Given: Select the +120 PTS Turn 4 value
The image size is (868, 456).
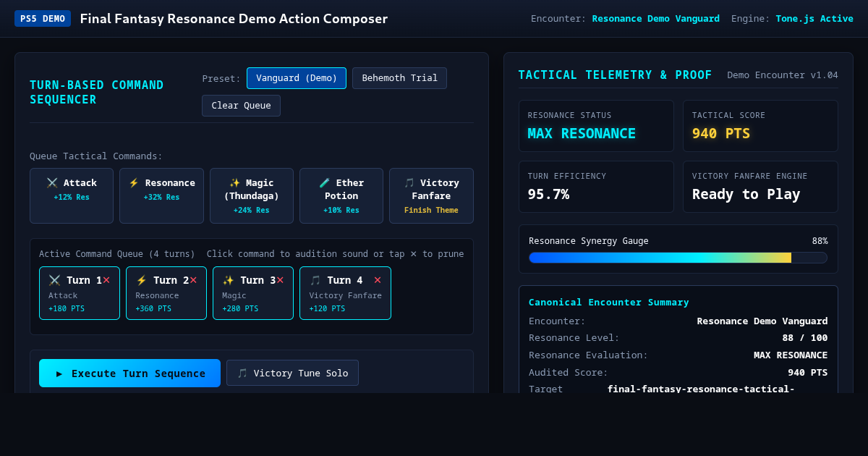Looking at the screenshot, I should [327, 309].
